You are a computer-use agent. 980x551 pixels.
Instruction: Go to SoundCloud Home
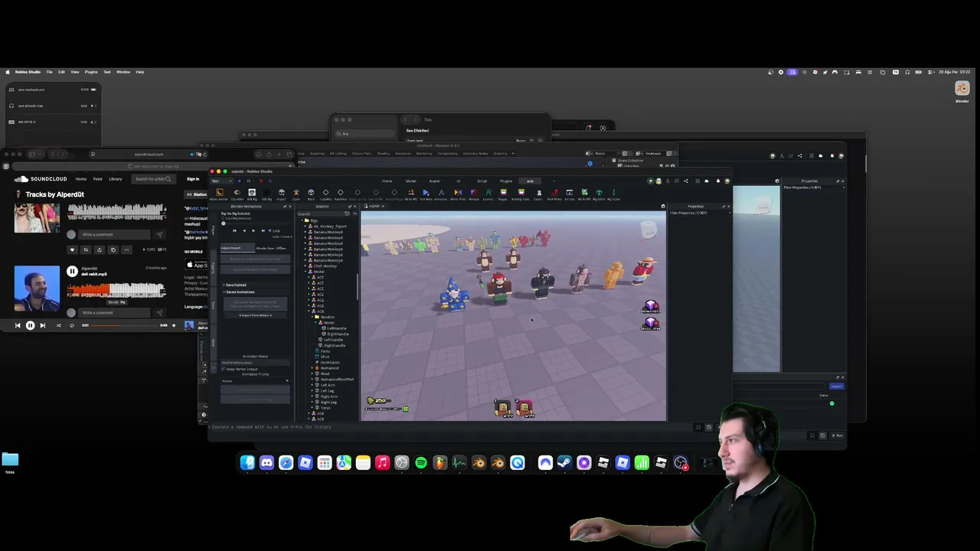click(80, 179)
